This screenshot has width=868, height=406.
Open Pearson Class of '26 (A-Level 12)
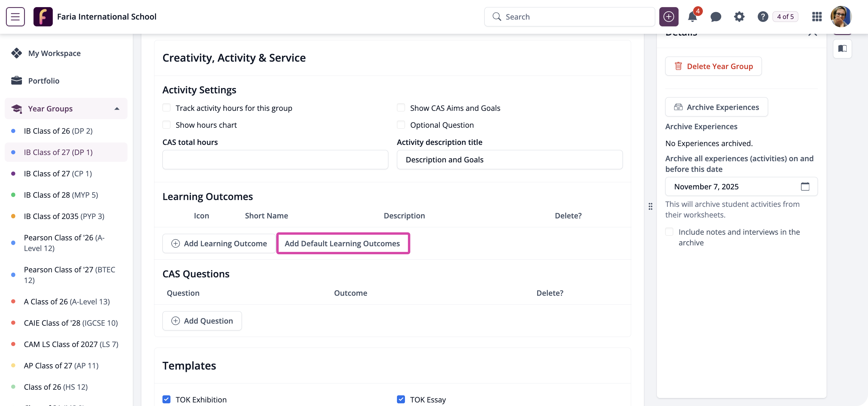[66, 243]
